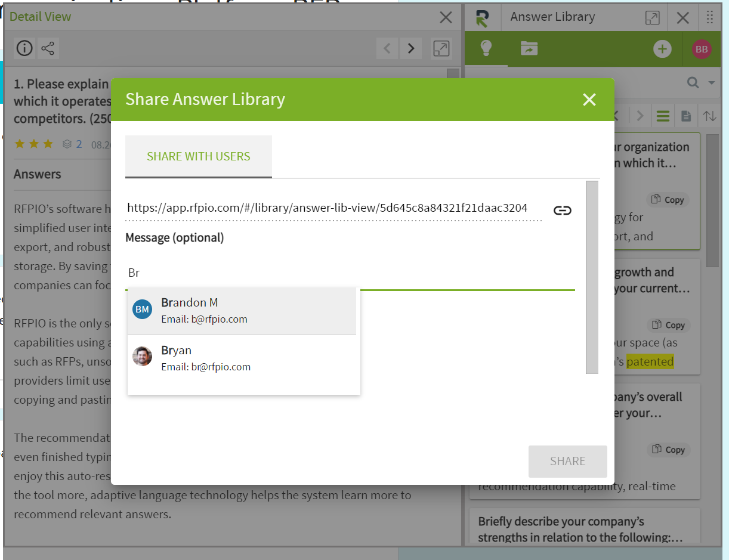Click the BM avatar for Brandon M
Image resolution: width=729 pixels, height=560 pixels.
(x=142, y=310)
